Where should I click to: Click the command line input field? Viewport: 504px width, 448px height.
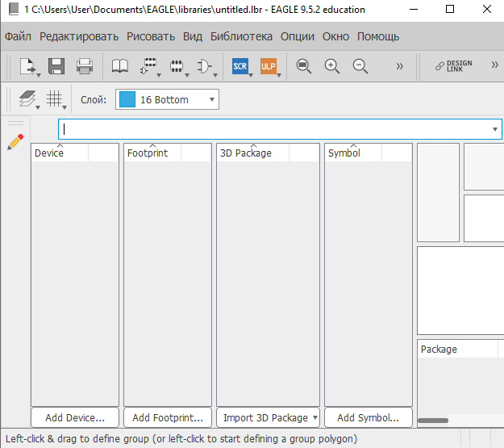tap(280, 129)
